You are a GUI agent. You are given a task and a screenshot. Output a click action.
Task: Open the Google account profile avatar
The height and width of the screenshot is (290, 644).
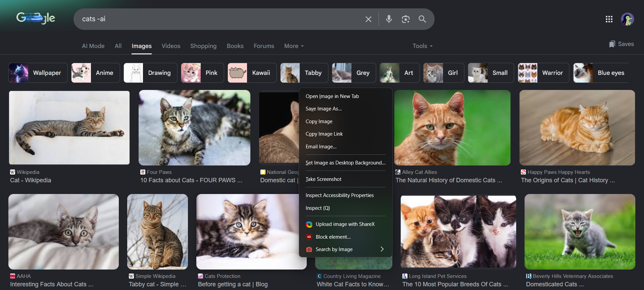[627, 19]
